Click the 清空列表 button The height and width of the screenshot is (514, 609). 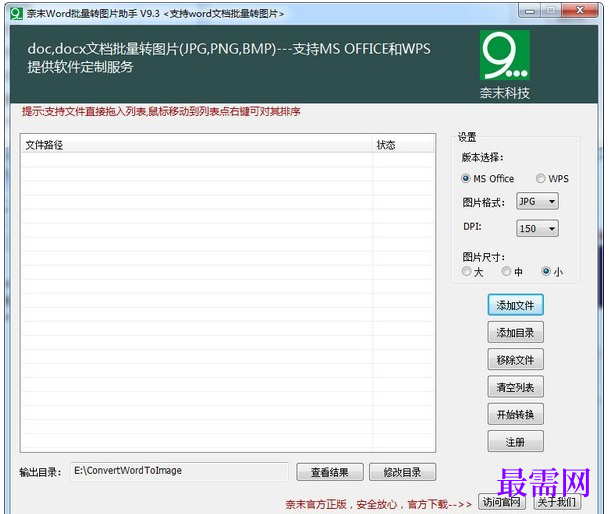[x=515, y=387]
